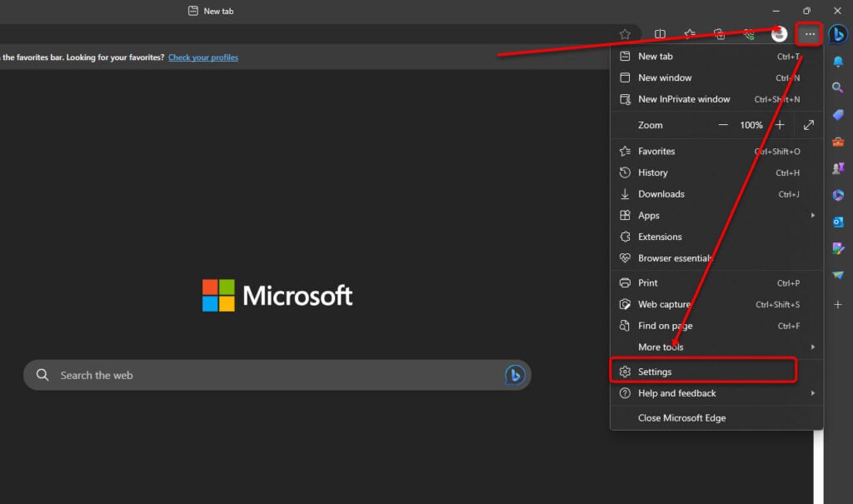Viewport: 853px width, 504px height.
Task: Open the sidebar Search icon
Action: 838,87
